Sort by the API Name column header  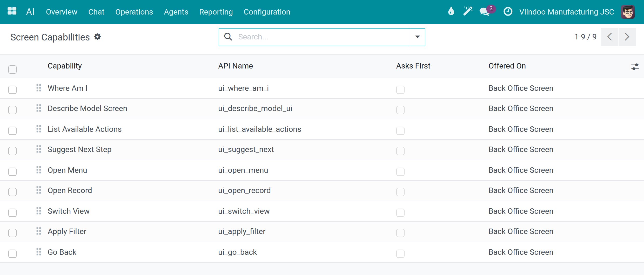236,66
